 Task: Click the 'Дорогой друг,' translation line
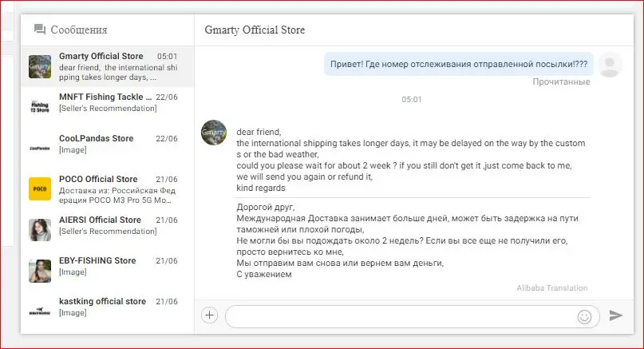(x=265, y=207)
